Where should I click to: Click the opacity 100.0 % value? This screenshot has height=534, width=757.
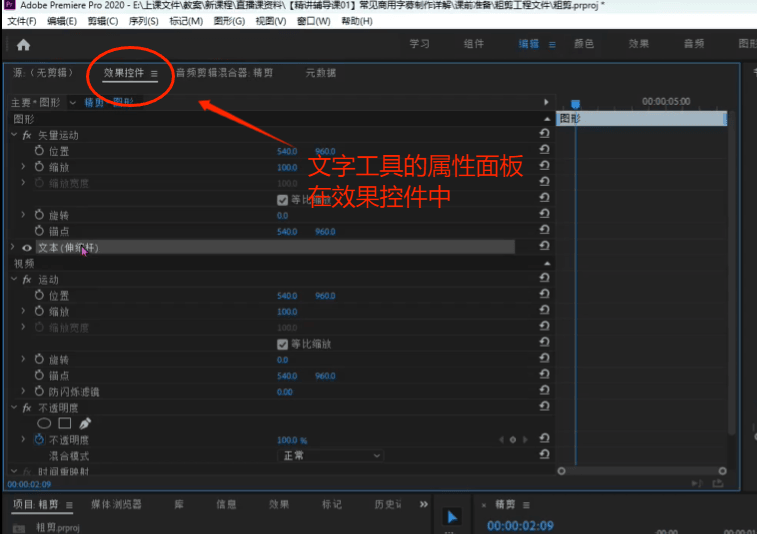[x=291, y=440]
